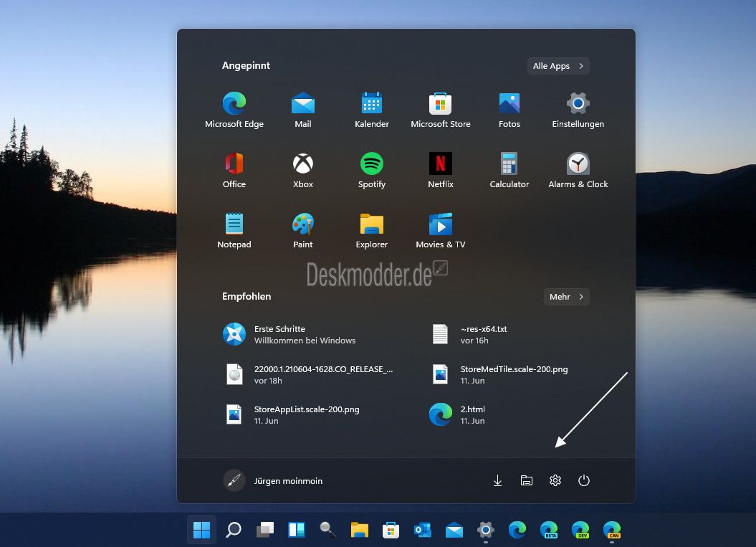The width and height of the screenshot is (756, 547).
Task: Click the power button icon
Action: pyautogui.click(x=584, y=480)
